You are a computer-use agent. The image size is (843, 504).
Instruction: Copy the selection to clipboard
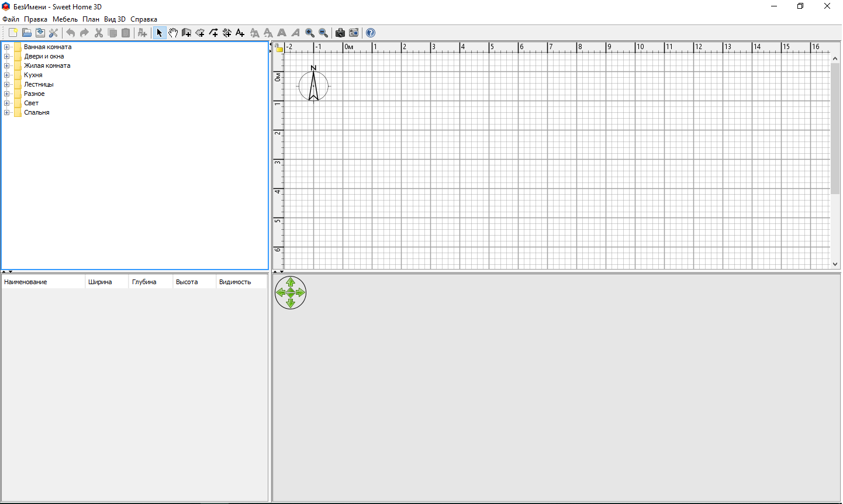[112, 33]
